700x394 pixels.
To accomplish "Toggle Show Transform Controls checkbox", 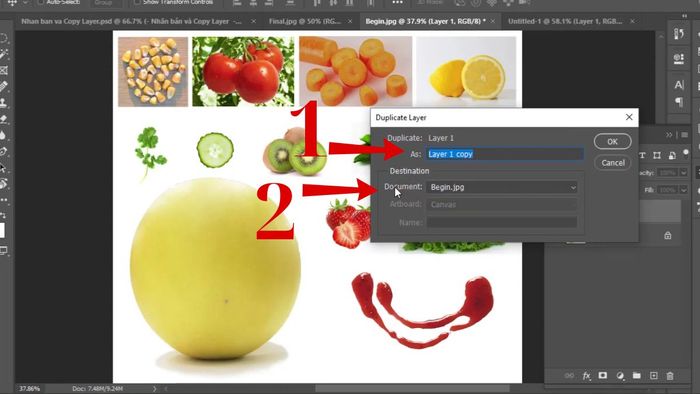I will tap(137, 2).
